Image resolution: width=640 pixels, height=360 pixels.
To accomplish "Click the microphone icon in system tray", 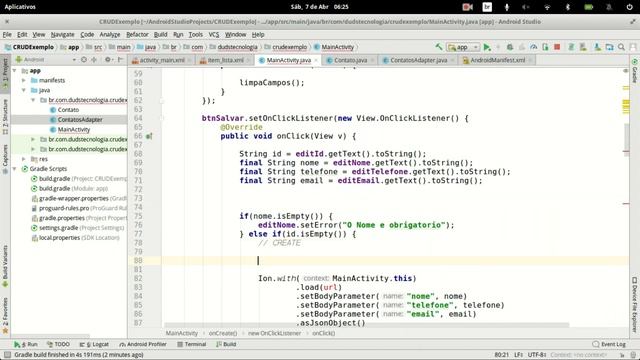I will (507, 7).
